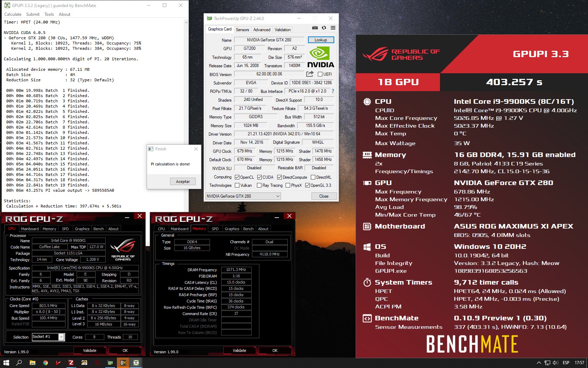Toggle the OpenCL checkbox
588x368 pixels.
coord(237,177)
